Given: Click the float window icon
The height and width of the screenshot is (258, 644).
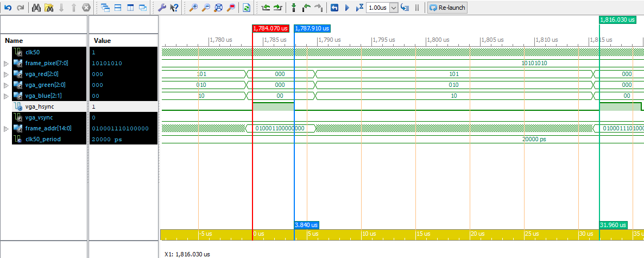Looking at the screenshot, I should tap(142, 8).
